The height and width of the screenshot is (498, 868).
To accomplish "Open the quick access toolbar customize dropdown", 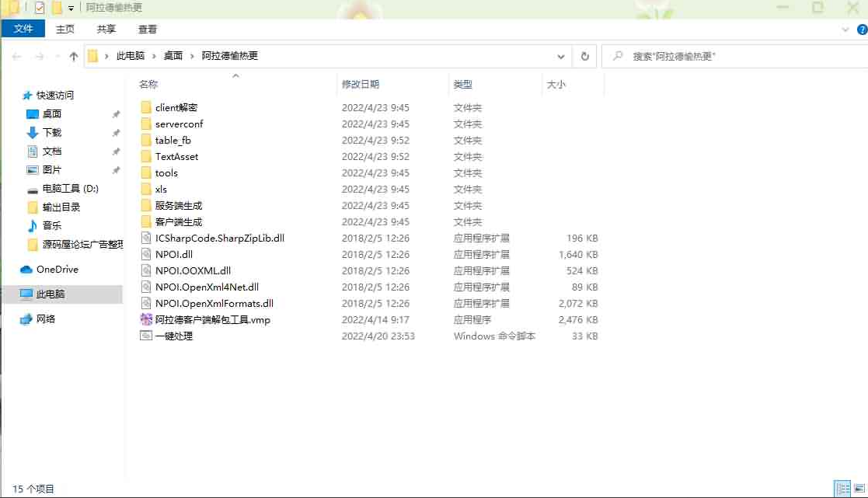I will [71, 9].
